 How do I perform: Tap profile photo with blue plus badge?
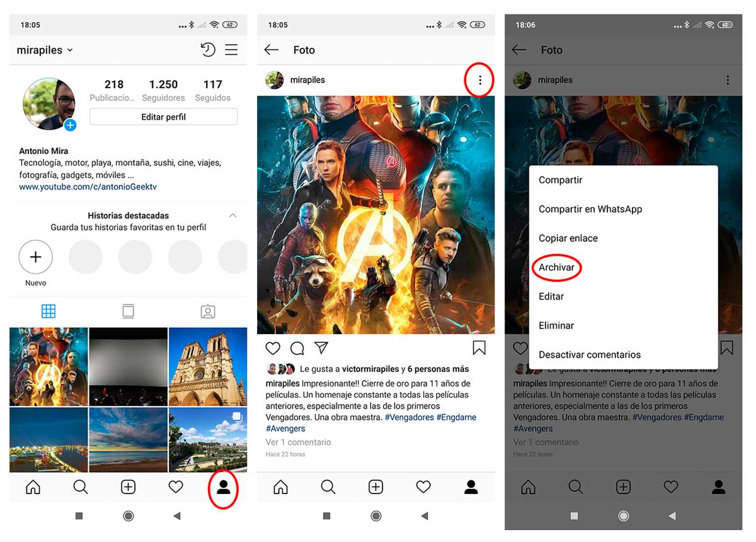click(x=49, y=104)
